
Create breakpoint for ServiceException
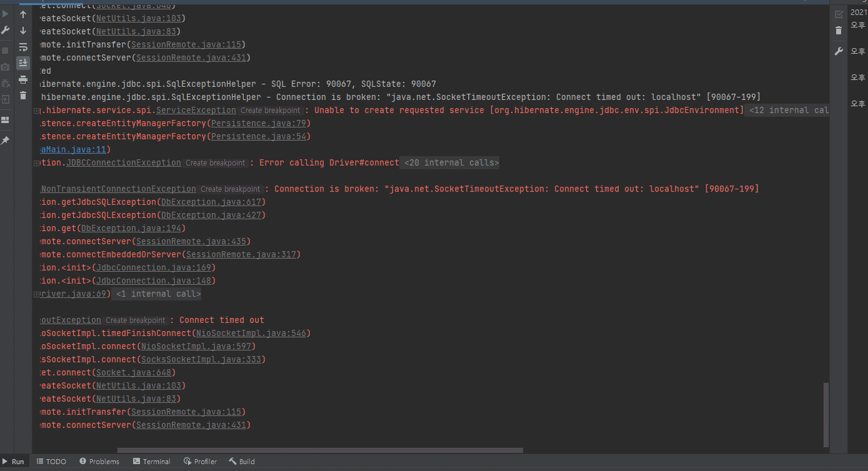271,111
